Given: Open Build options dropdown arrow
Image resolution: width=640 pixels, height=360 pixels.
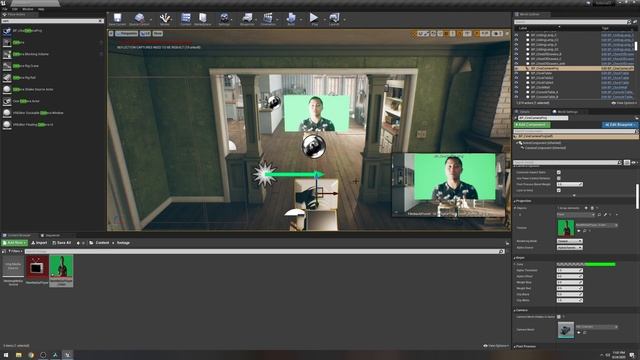Looking at the screenshot, I should [301, 19].
